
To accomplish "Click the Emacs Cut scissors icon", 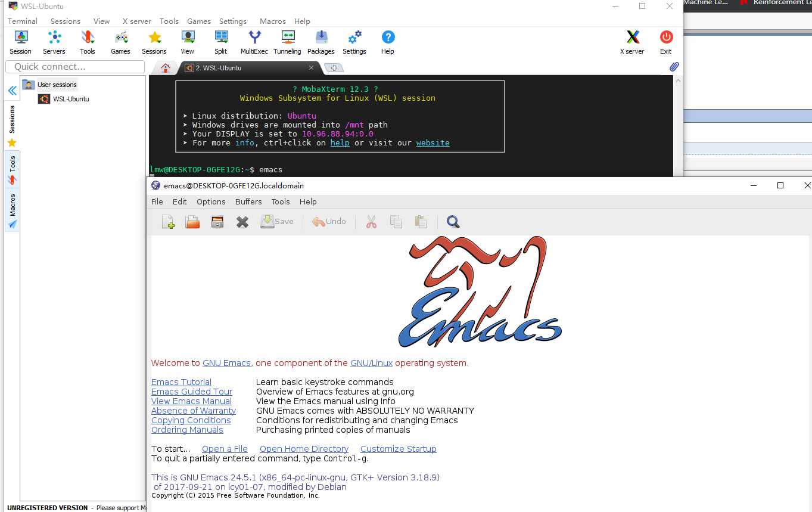I will click(371, 222).
